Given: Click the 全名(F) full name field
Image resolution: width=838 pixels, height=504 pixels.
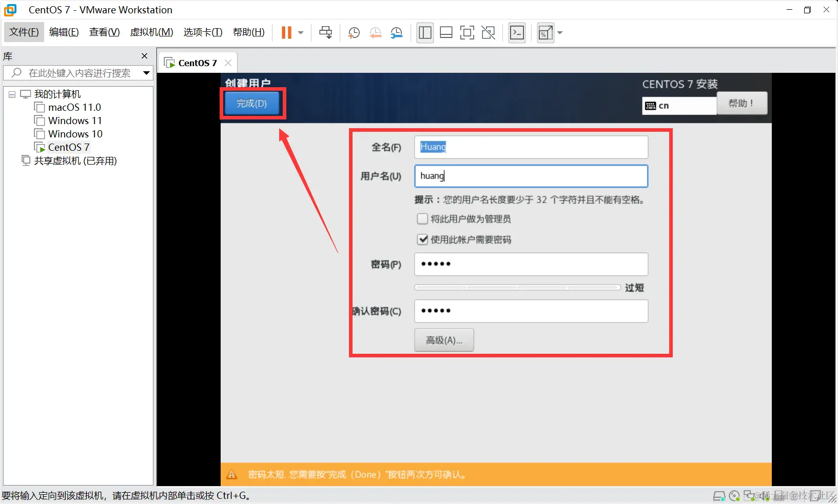Looking at the screenshot, I should (531, 147).
